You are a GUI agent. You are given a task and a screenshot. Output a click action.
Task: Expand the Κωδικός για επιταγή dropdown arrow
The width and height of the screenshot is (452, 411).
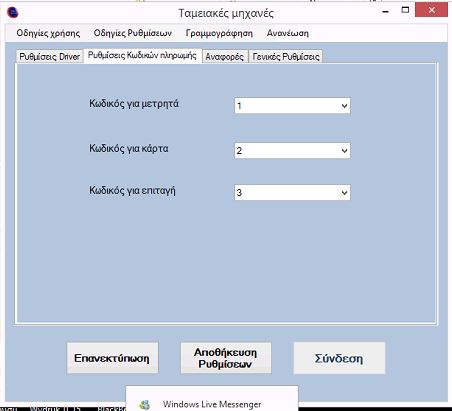pyautogui.click(x=344, y=193)
